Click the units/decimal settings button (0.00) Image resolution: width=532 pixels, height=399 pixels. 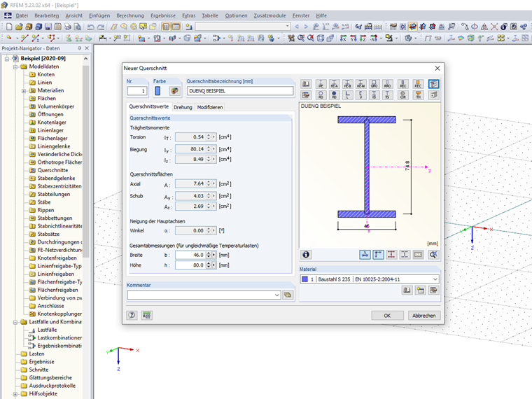click(146, 315)
